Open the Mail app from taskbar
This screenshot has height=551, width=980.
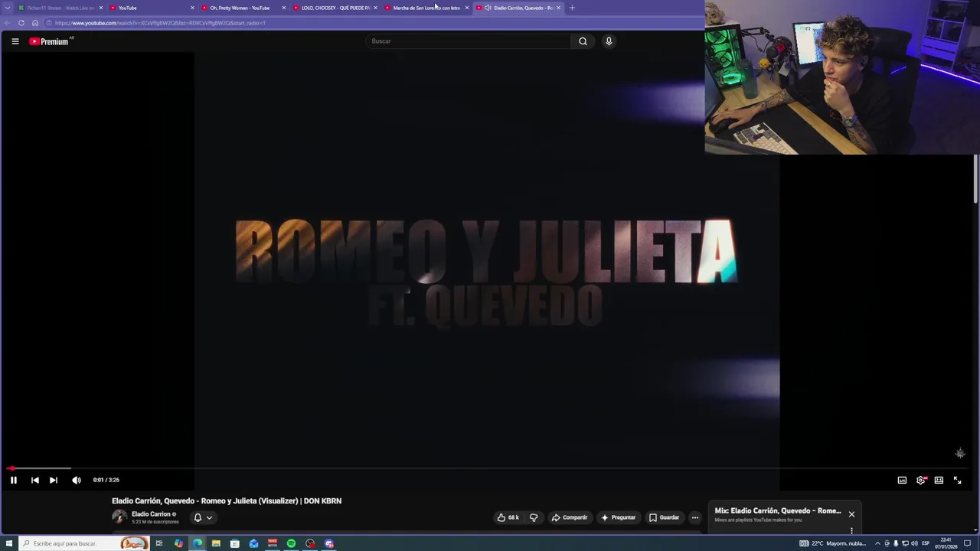click(x=253, y=543)
